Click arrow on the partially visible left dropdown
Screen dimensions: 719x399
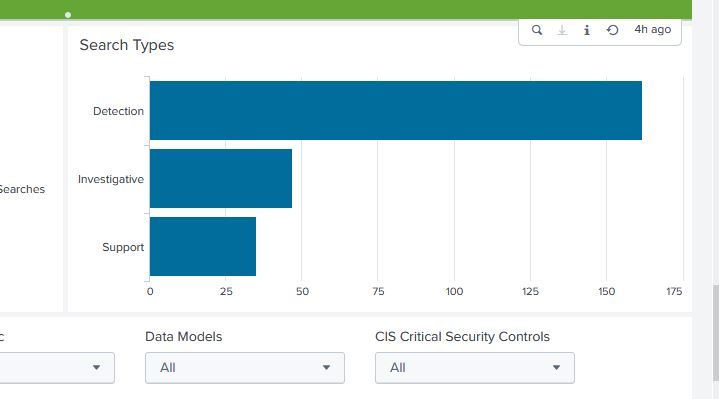[x=96, y=367]
